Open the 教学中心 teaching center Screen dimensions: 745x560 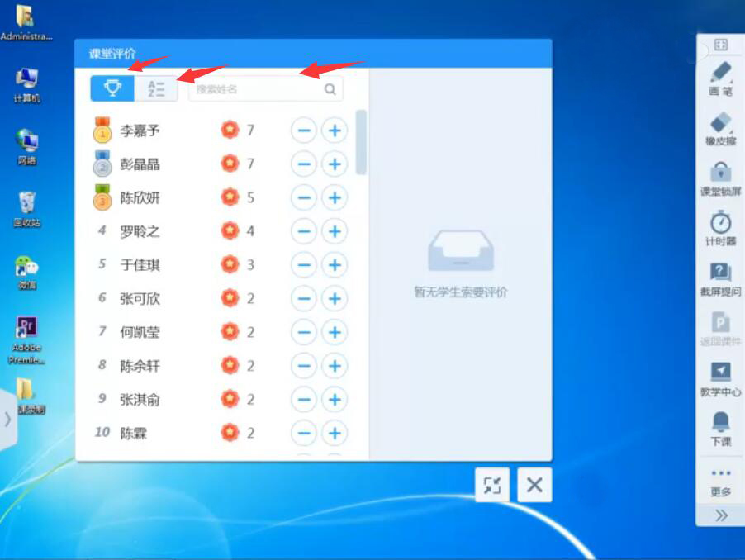tap(721, 379)
